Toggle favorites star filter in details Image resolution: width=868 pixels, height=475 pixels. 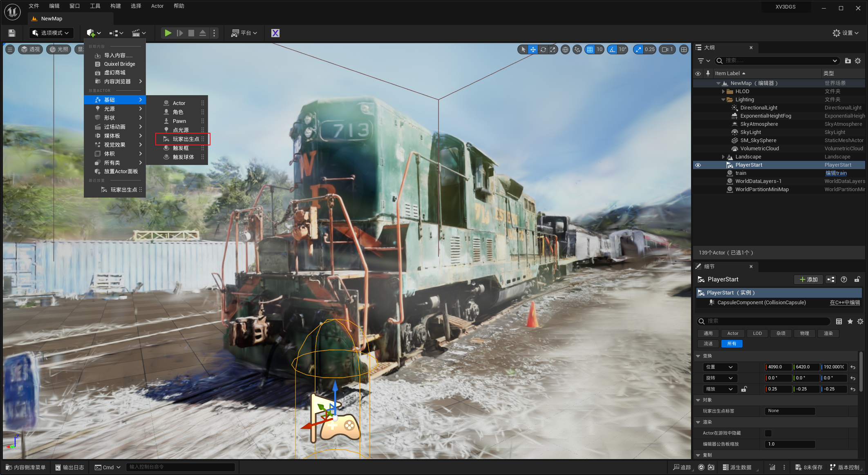850,321
